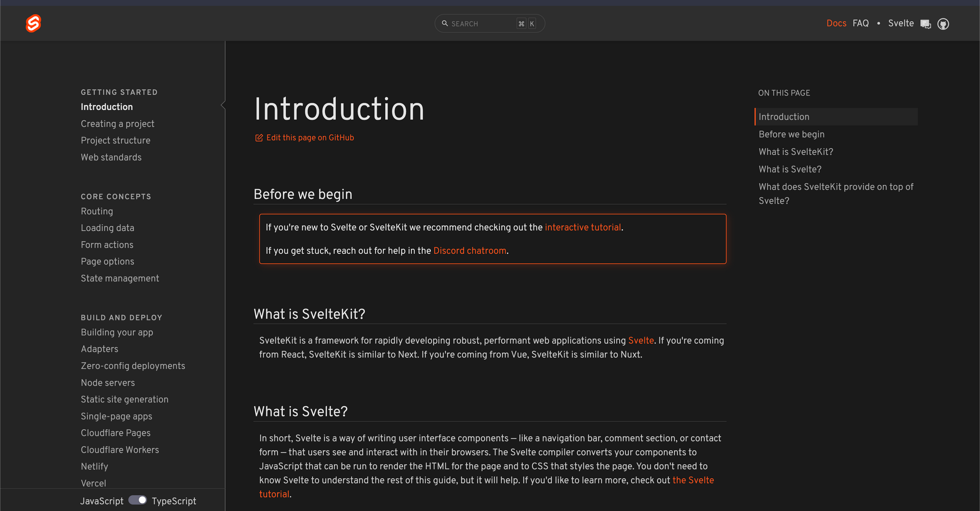Open the Discord chat icon in the navbar

[x=925, y=24]
